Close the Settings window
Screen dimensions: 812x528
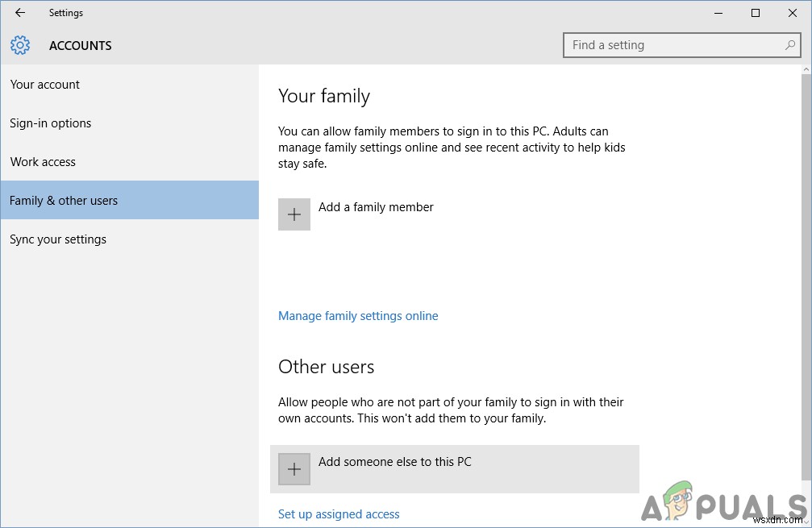793,13
